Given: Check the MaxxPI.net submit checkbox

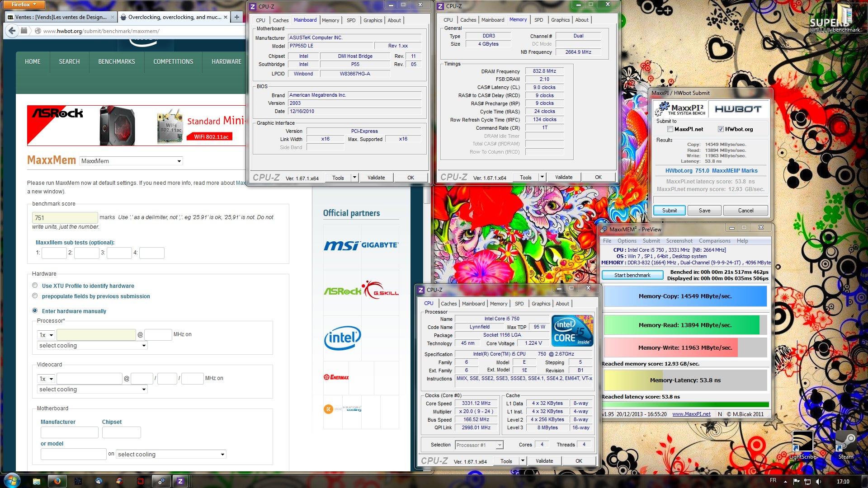Looking at the screenshot, I should tap(670, 129).
